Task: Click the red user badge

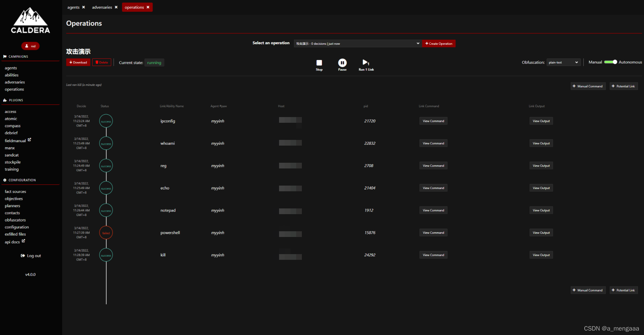Action: coord(30,46)
